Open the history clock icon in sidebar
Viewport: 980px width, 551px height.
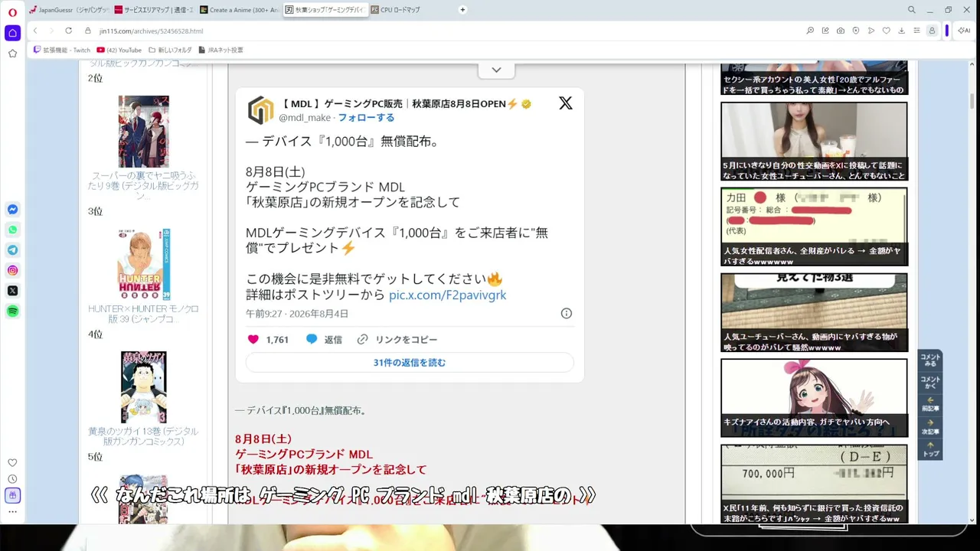tap(12, 479)
